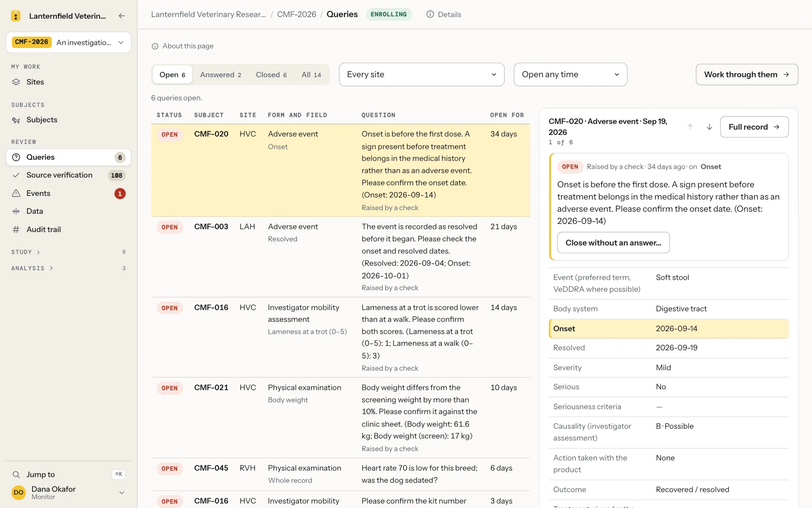
Task: Click the DO user avatar
Action: click(19, 493)
